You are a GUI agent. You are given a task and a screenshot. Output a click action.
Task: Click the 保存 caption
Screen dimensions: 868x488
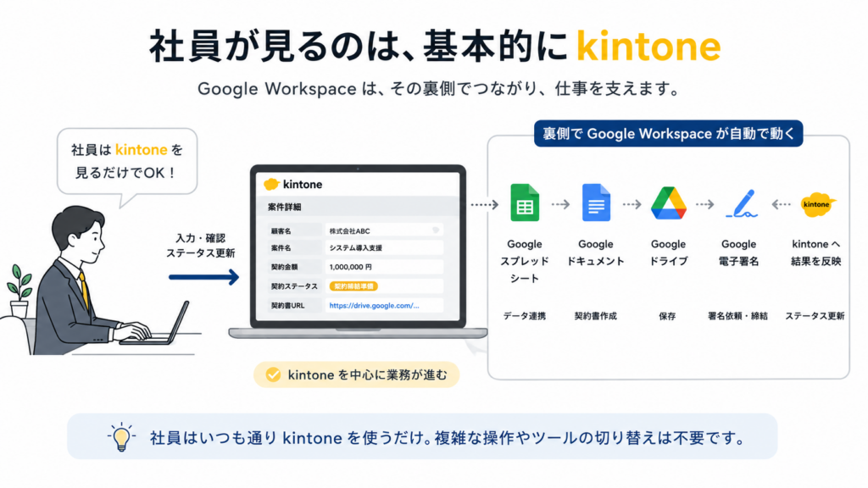click(x=667, y=316)
